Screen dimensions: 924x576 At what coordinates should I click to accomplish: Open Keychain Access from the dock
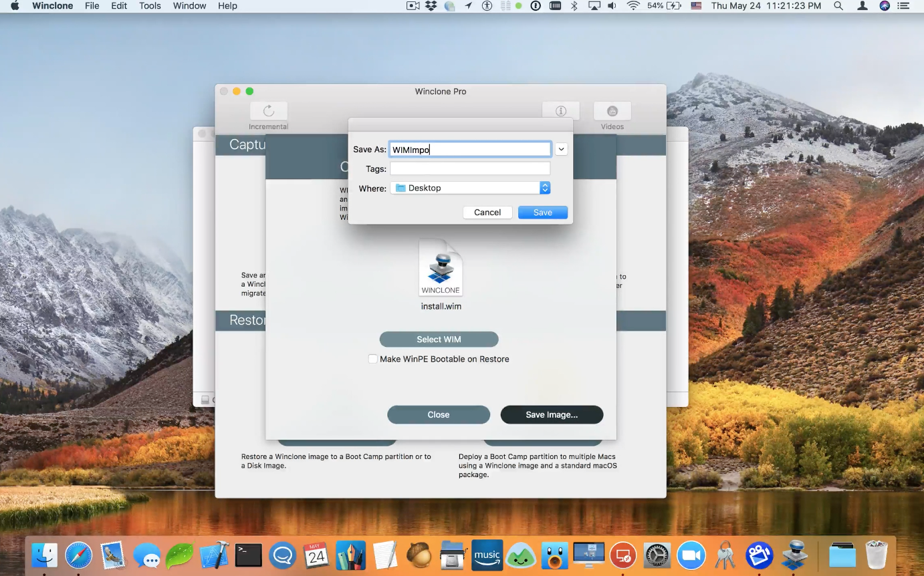pyautogui.click(x=725, y=555)
